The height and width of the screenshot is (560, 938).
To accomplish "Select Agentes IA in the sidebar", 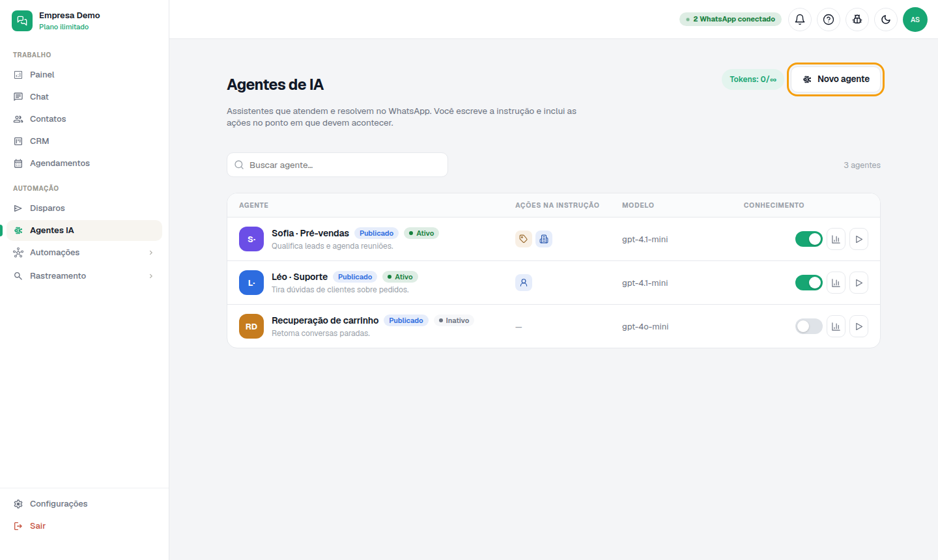I will pyautogui.click(x=85, y=231).
